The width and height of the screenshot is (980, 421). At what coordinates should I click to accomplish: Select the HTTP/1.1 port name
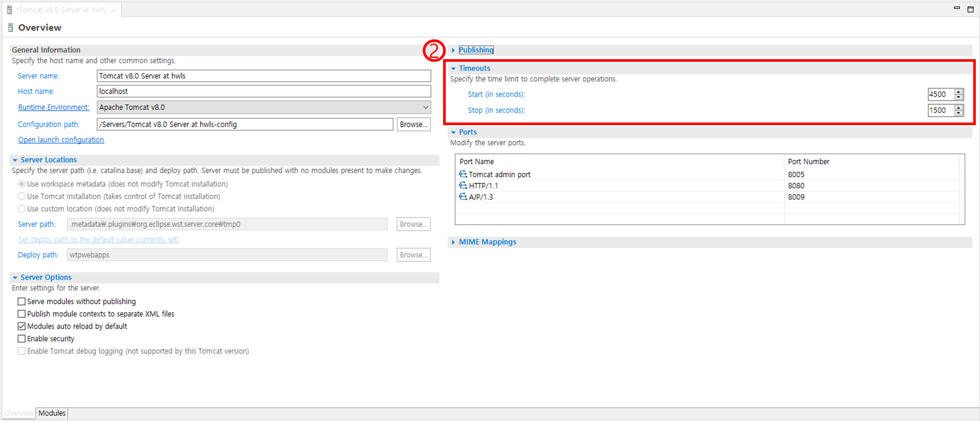tap(483, 185)
